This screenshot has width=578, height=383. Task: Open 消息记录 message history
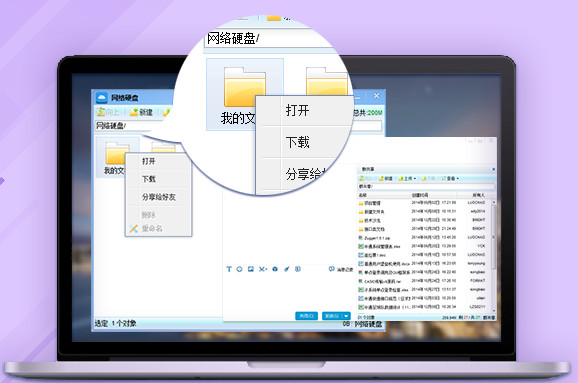(x=341, y=269)
